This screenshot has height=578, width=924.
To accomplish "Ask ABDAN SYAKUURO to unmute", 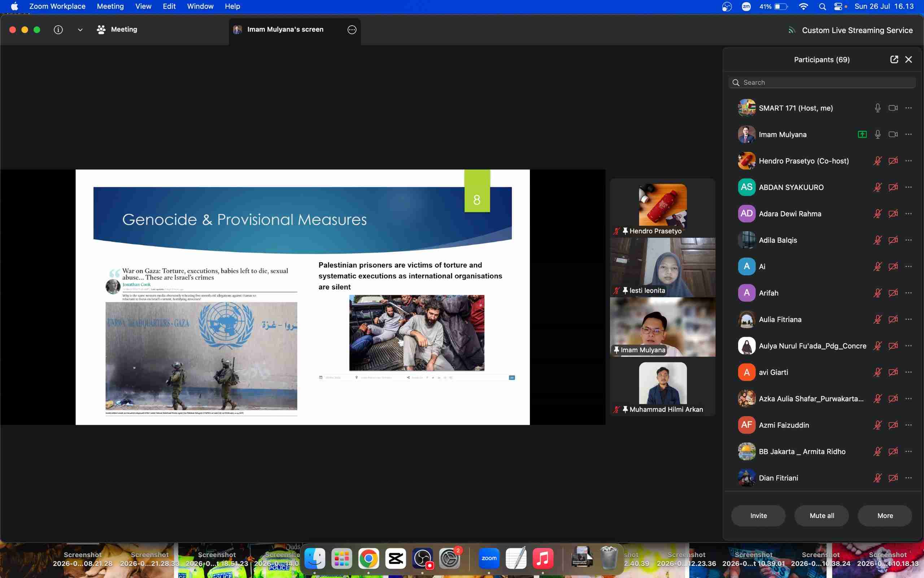I will point(877,187).
